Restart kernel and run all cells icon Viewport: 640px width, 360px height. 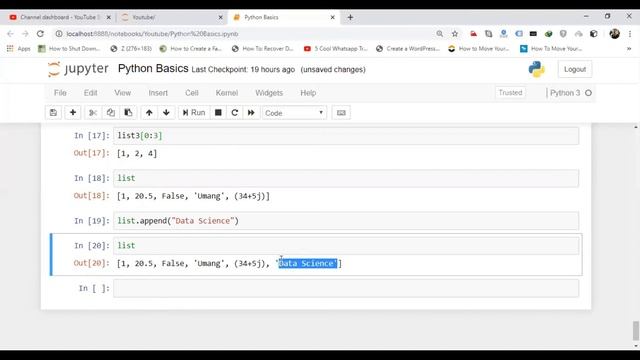(x=251, y=113)
